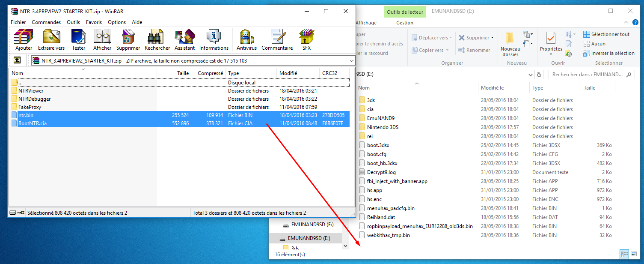
Task: Sort WinRAR list by Modifié column
Action: coord(298,73)
